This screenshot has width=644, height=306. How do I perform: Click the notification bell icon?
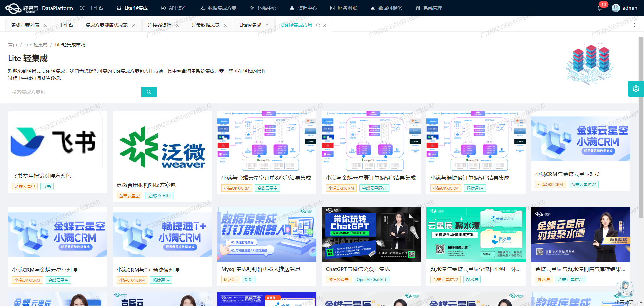(x=600, y=8)
